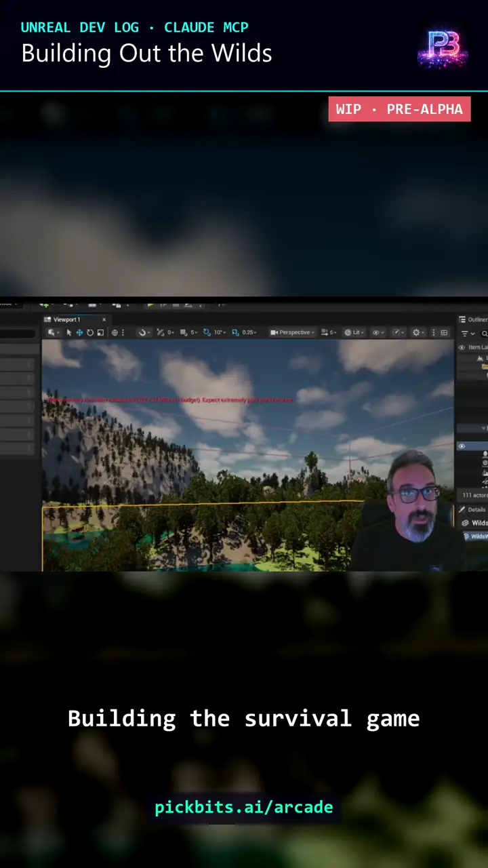488x868 pixels.
Task: Open the Perspective view type dropdown
Action: [x=293, y=332]
